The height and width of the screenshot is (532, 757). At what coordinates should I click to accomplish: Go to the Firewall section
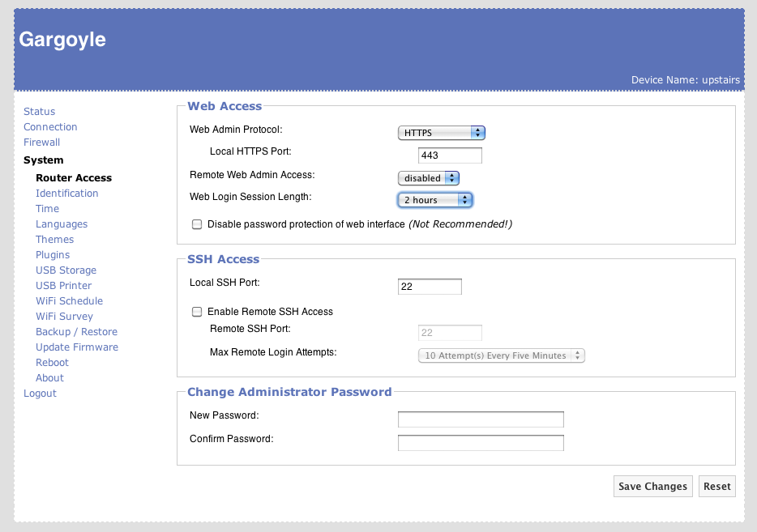pyautogui.click(x=41, y=143)
